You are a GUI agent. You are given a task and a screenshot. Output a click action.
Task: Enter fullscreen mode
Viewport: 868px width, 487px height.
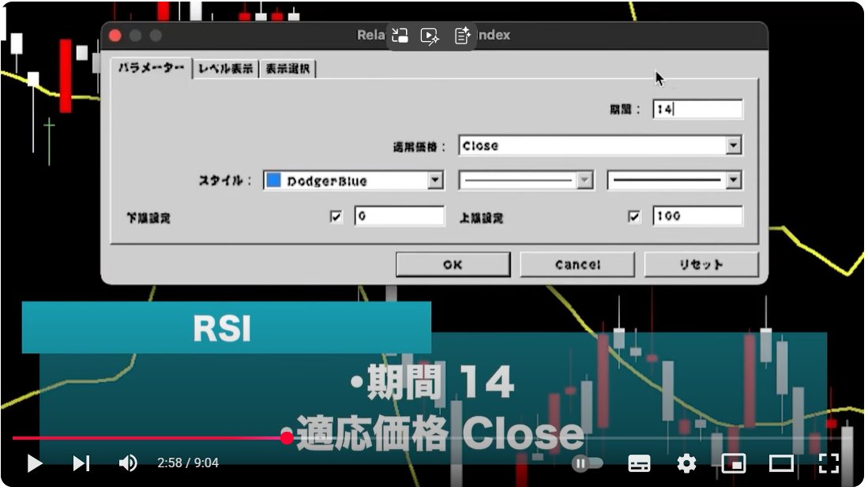829,464
